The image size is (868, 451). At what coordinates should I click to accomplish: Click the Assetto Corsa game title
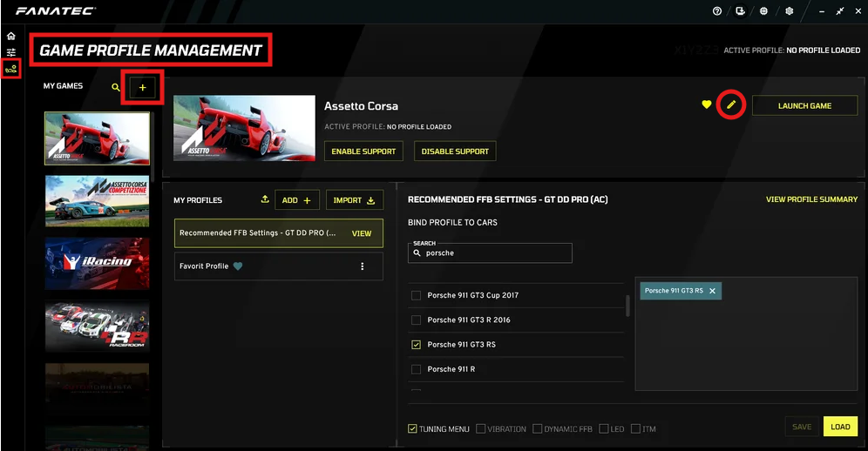click(x=361, y=106)
